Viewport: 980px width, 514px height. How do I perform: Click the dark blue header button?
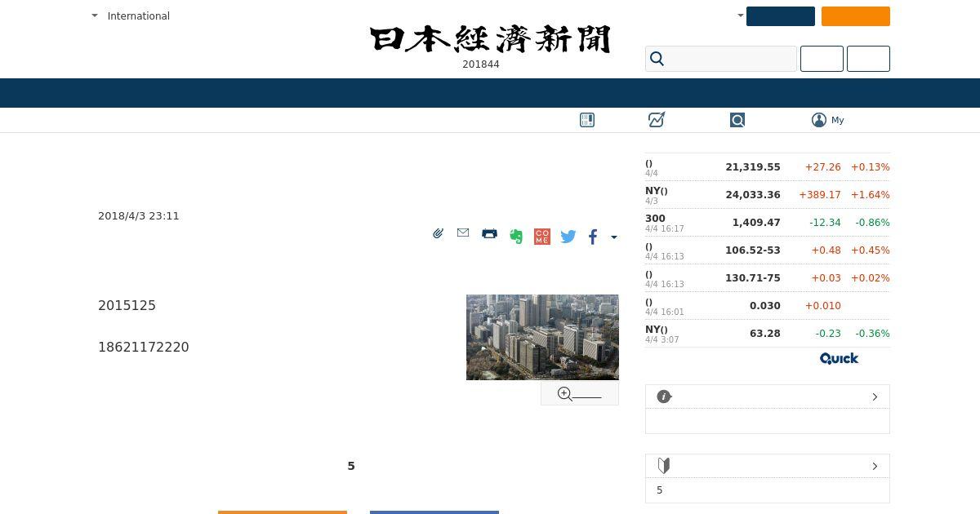781,16
